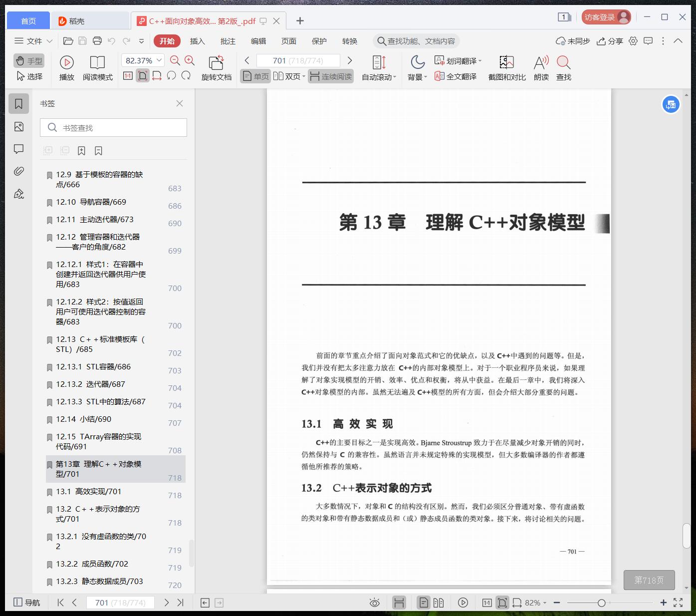Image resolution: width=696 pixels, height=616 pixels.
Task: Rotate counterclockwise icon in toolbar
Action: tap(172, 76)
